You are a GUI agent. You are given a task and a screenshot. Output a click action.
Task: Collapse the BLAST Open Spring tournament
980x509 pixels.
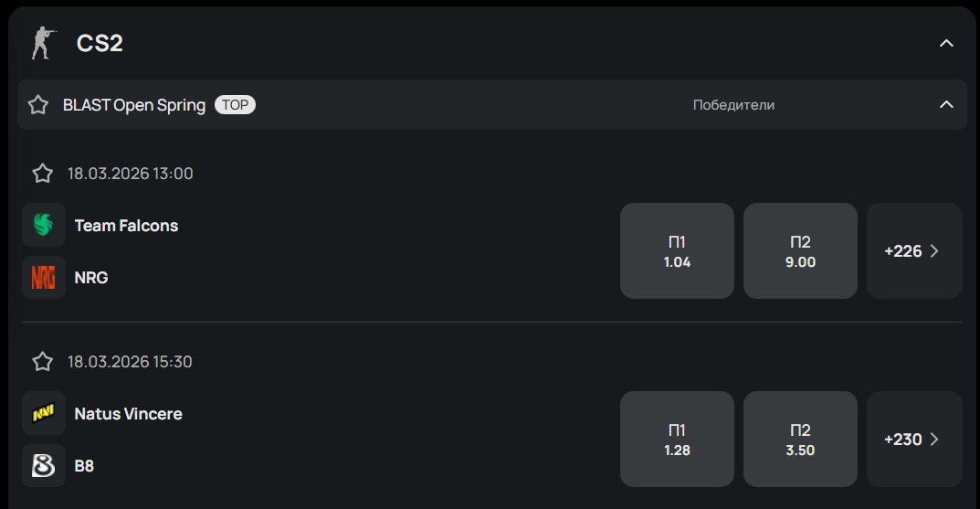[946, 105]
